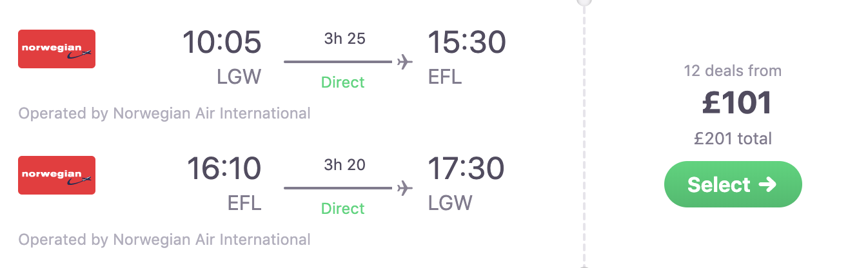Screen dimensions: 868x268
Task: Click the "12 deals from" text
Action: coord(733,71)
